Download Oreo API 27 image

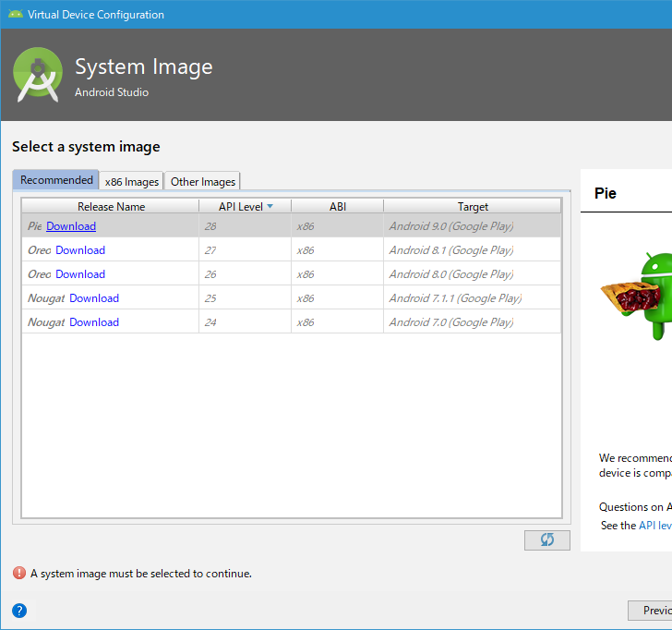pos(80,250)
